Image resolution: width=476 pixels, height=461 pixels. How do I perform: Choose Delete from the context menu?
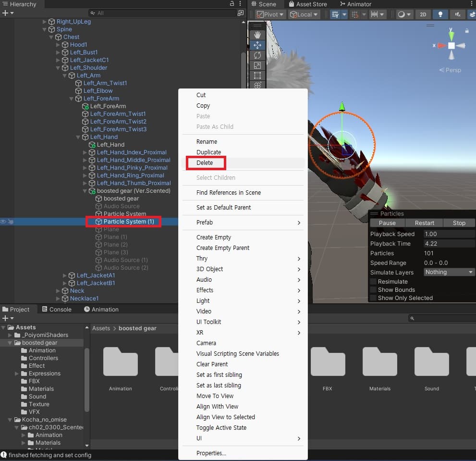point(205,163)
